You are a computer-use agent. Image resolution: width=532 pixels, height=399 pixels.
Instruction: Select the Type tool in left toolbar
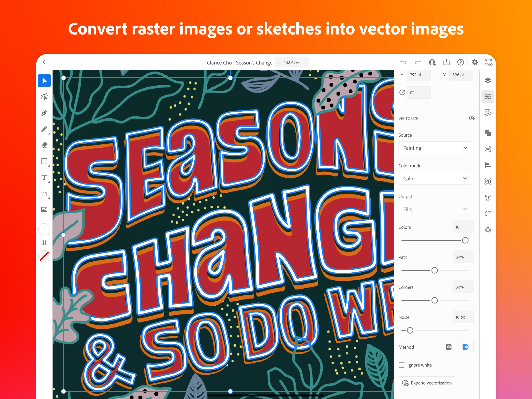44,177
